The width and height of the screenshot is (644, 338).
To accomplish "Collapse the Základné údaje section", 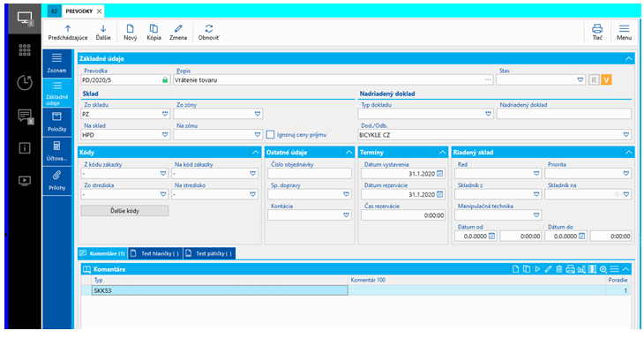I will (629, 59).
